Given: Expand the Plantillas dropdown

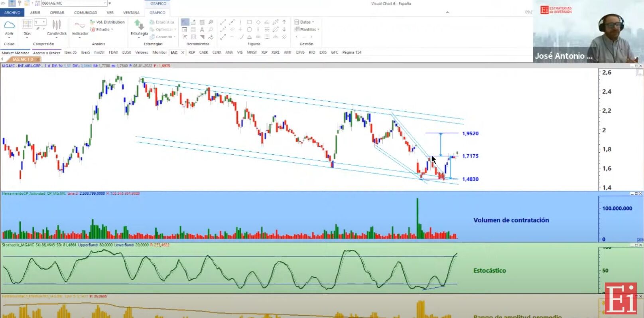Looking at the screenshot, I should pos(318,30).
